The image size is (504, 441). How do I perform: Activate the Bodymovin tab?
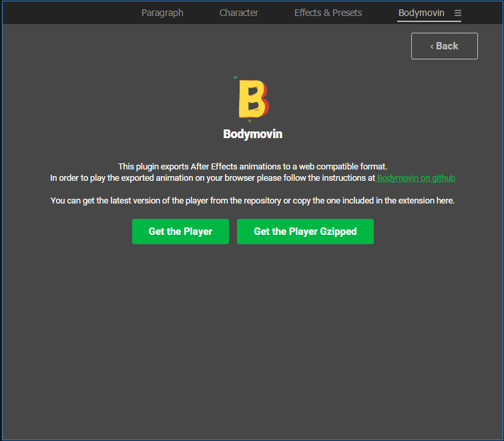(421, 13)
